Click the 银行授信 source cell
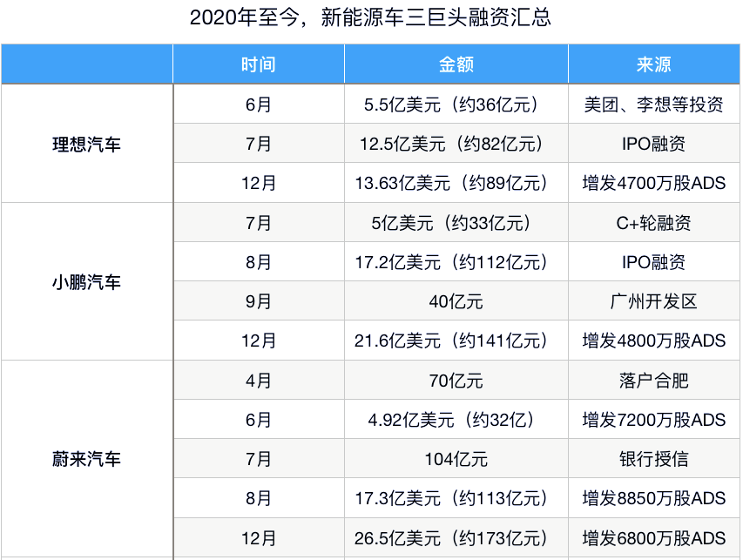 coord(653,459)
